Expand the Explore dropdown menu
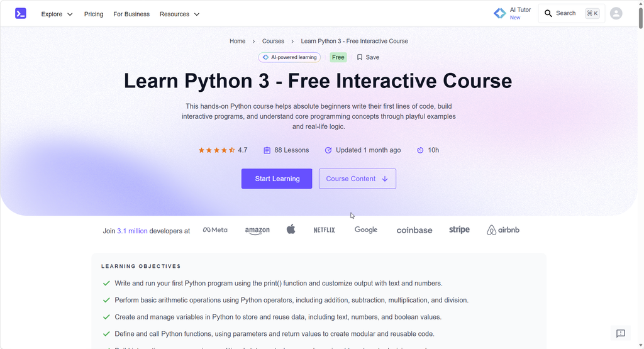This screenshot has height=349, width=644. pyautogui.click(x=57, y=14)
